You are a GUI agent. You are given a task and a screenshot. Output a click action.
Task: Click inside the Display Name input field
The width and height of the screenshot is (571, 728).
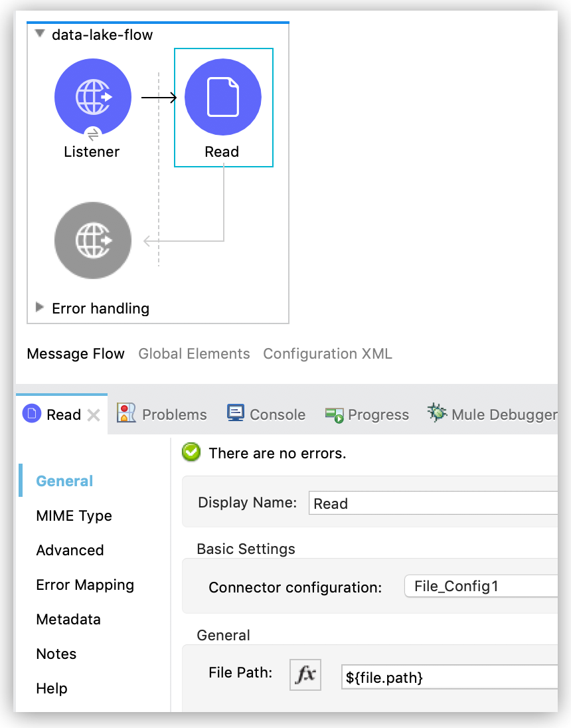[x=432, y=503]
